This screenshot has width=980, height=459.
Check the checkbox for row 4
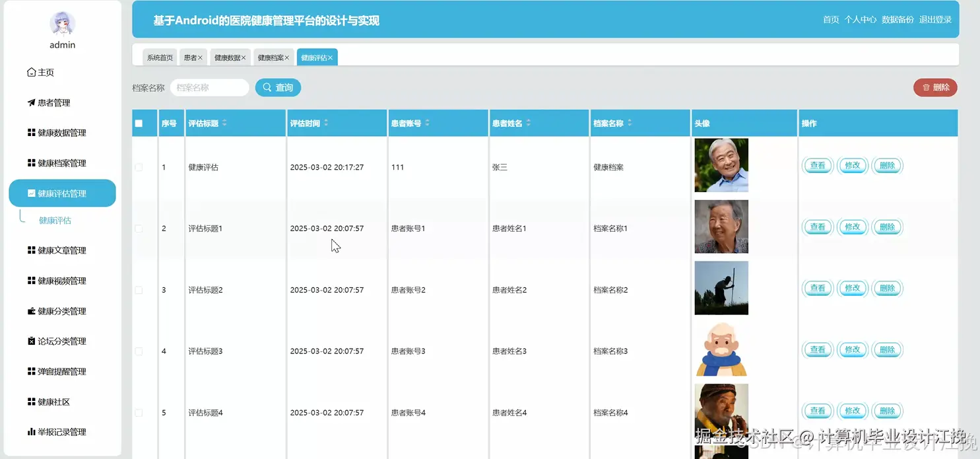pyautogui.click(x=139, y=351)
